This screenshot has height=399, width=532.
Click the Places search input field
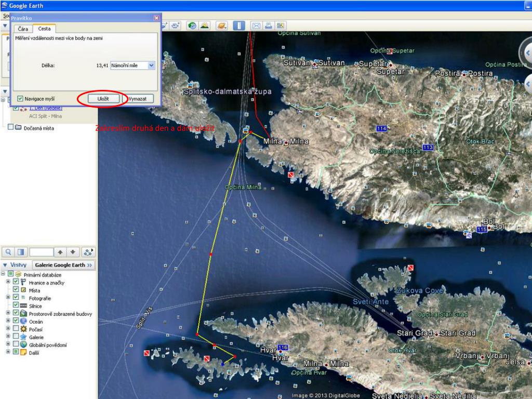click(42, 252)
